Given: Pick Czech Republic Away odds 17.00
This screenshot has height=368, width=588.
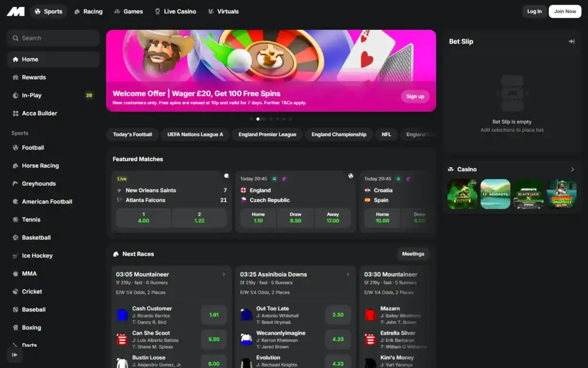Looking at the screenshot, I should click(x=332, y=218).
